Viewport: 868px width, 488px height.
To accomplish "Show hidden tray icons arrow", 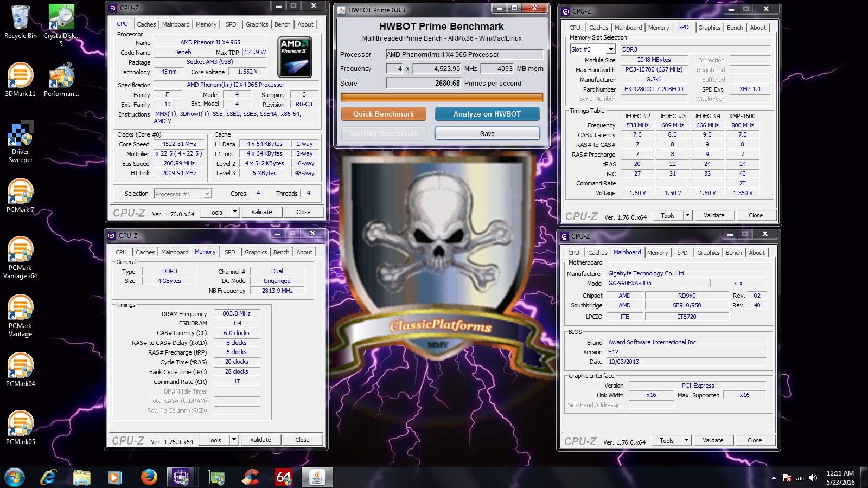I will 774,478.
